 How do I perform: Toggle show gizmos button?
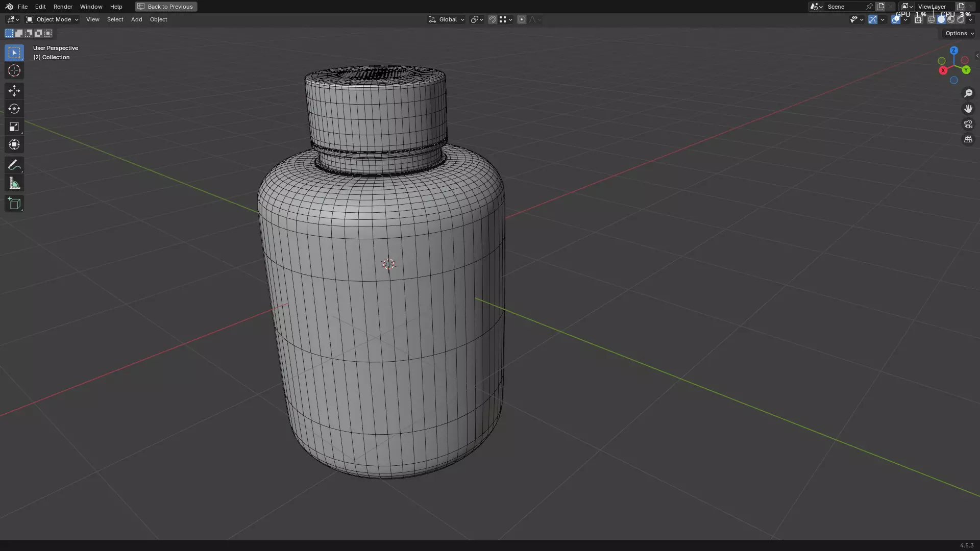(873, 19)
